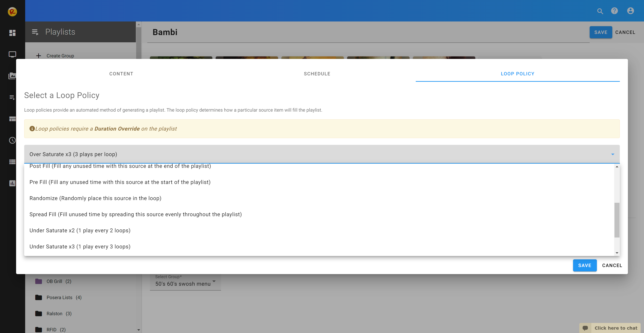Select the displays monitor sidebar icon
Screen dimensions: 644x333
12,54
